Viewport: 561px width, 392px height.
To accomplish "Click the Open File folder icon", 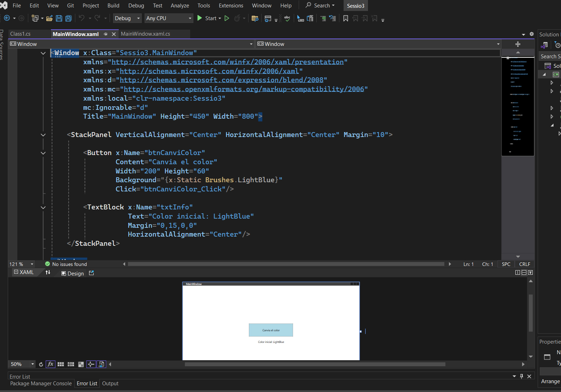I will [49, 18].
